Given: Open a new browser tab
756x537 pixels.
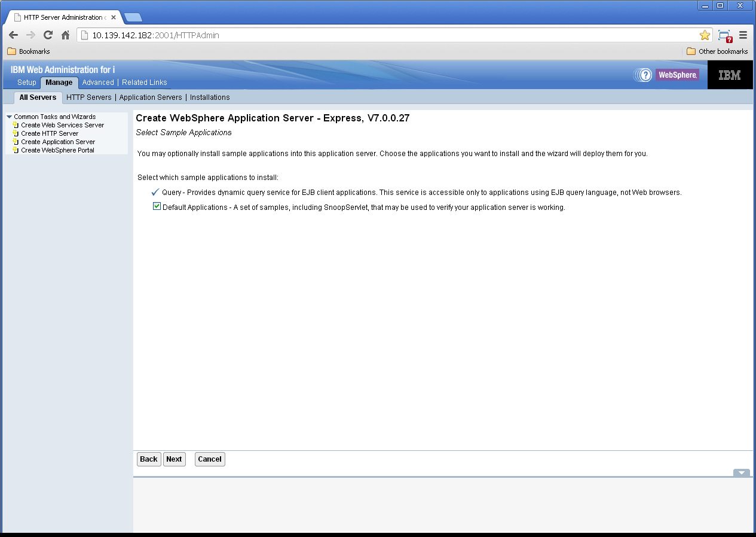Looking at the screenshot, I should pos(133,17).
